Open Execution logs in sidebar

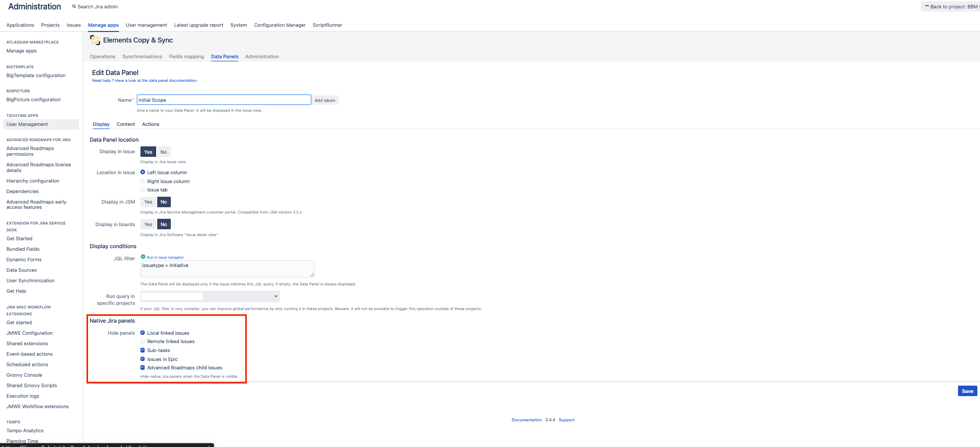click(x=23, y=396)
